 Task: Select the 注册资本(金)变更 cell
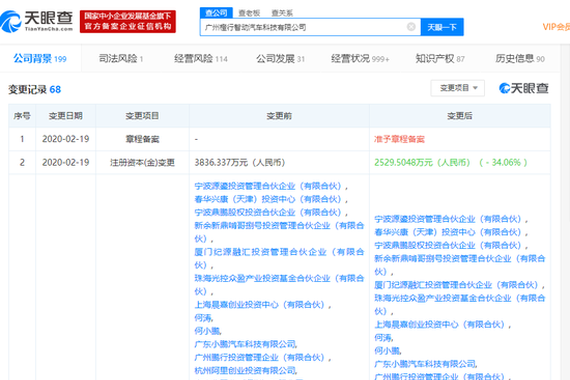click(x=142, y=163)
